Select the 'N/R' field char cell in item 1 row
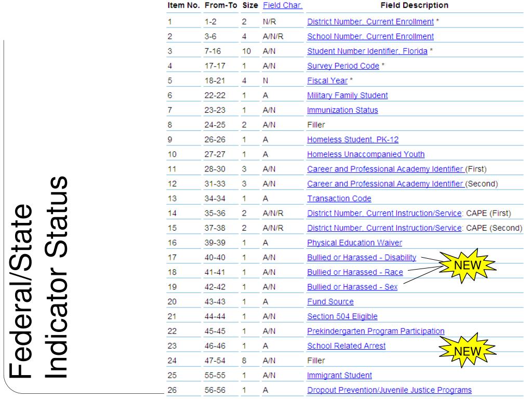 coord(270,22)
